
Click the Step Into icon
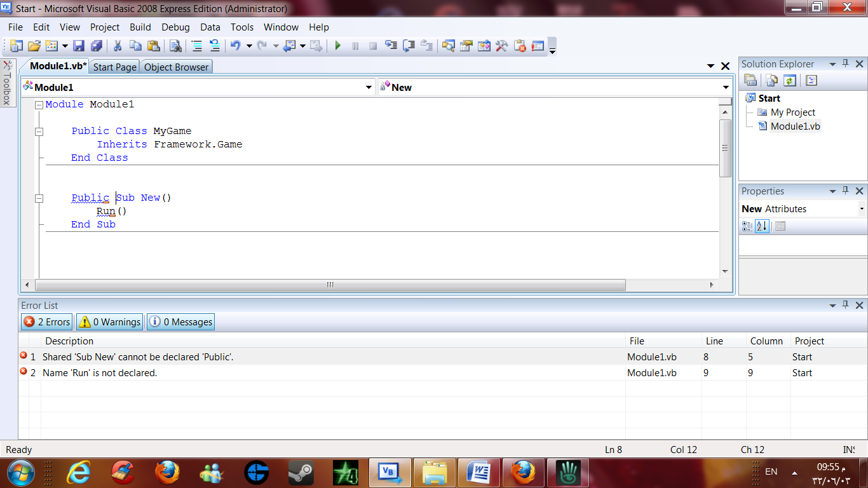click(x=391, y=46)
